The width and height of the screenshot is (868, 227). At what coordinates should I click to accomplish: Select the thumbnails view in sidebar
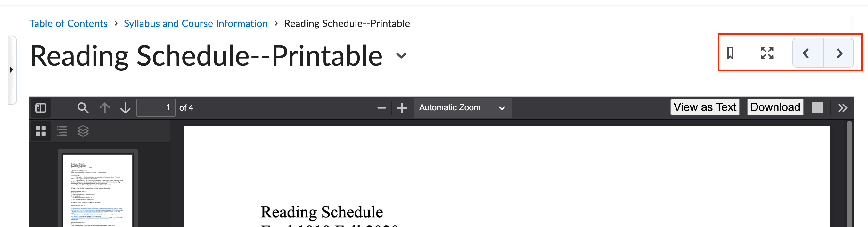pyautogui.click(x=40, y=131)
